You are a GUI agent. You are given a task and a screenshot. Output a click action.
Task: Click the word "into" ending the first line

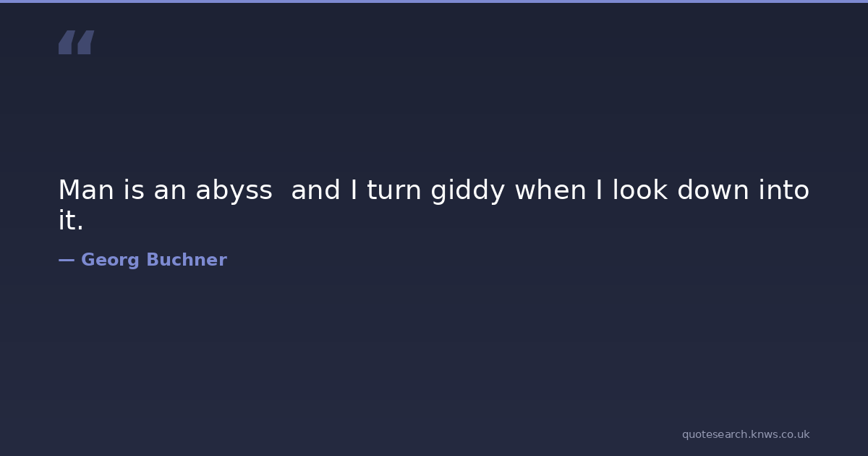(x=783, y=191)
